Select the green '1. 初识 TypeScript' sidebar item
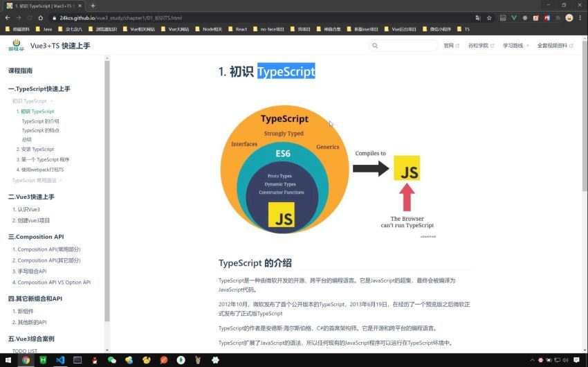This screenshot has width=588, height=367. tap(35, 111)
